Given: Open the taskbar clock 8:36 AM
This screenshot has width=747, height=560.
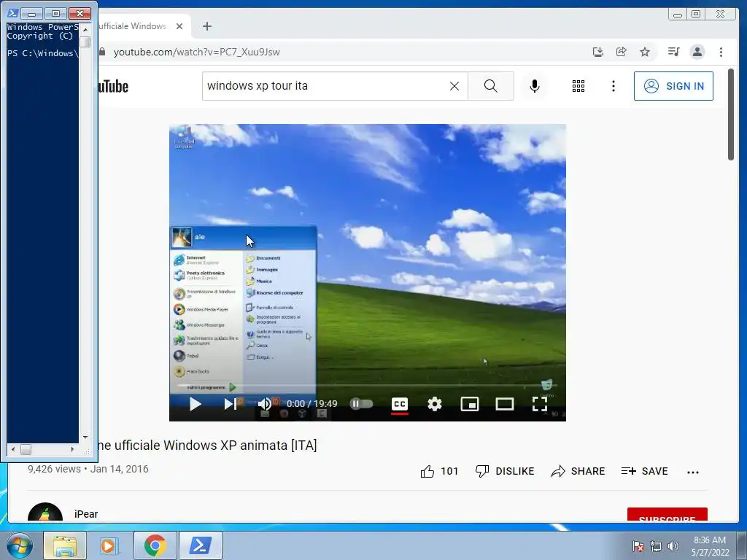Looking at the screenshot, I should coord(710,546).
